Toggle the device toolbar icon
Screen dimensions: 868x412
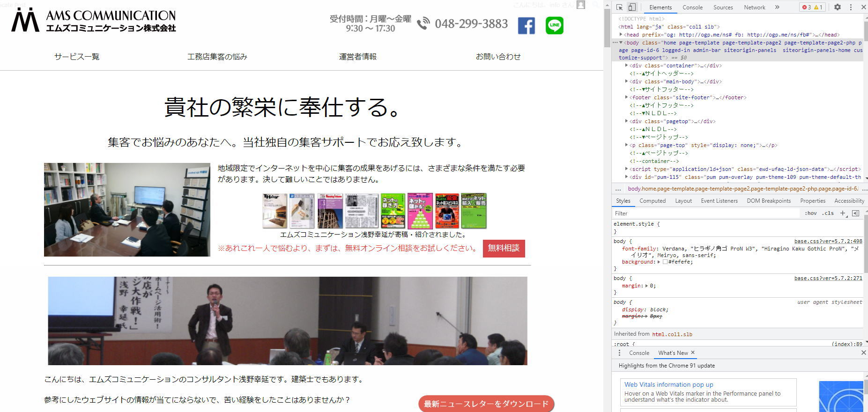click(632, 7)
